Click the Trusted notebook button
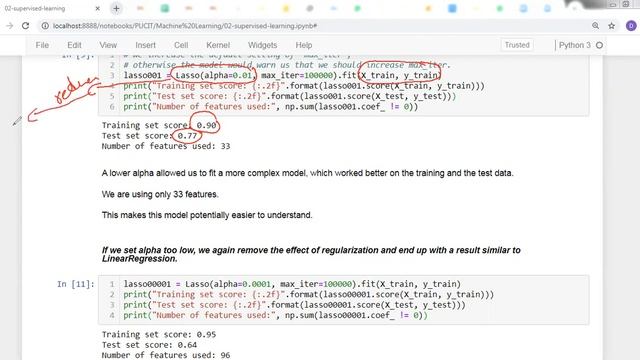Viewport: 640px width, 360px height. point(517,45)
